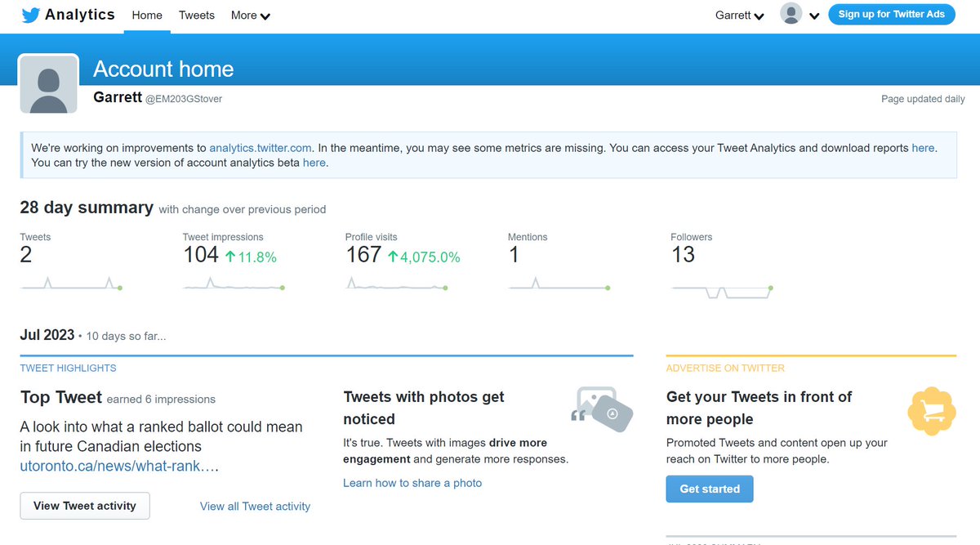Viewport: 980px width, 545px height.
Task: Click the @EM203GStover handle
Action: (184, 99)
